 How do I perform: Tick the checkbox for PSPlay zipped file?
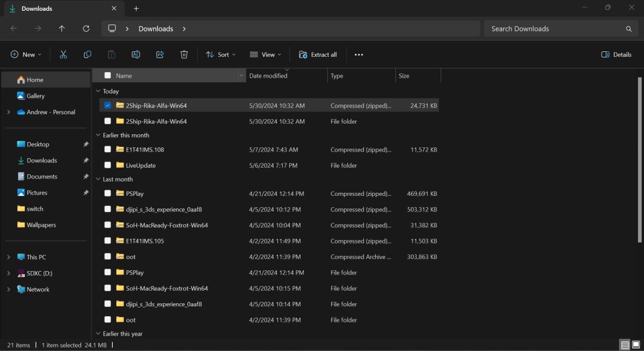(107, 193)
